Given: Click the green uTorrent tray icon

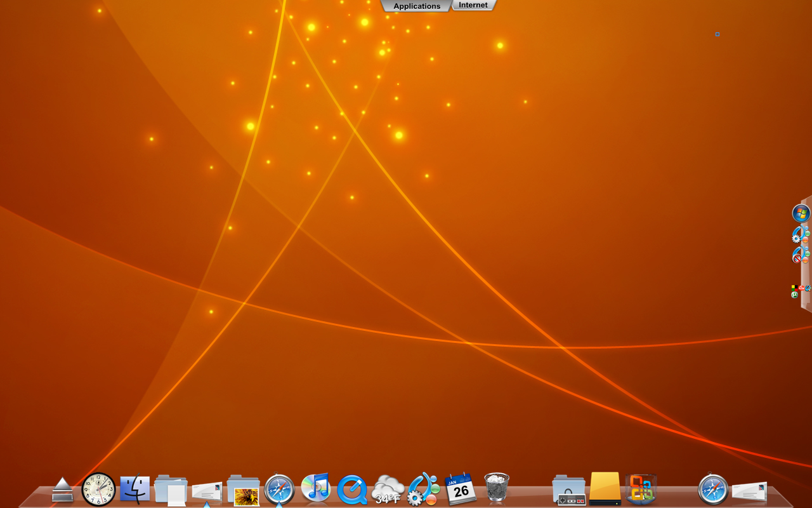Looking at the screenshot, I should coord(794,295).
